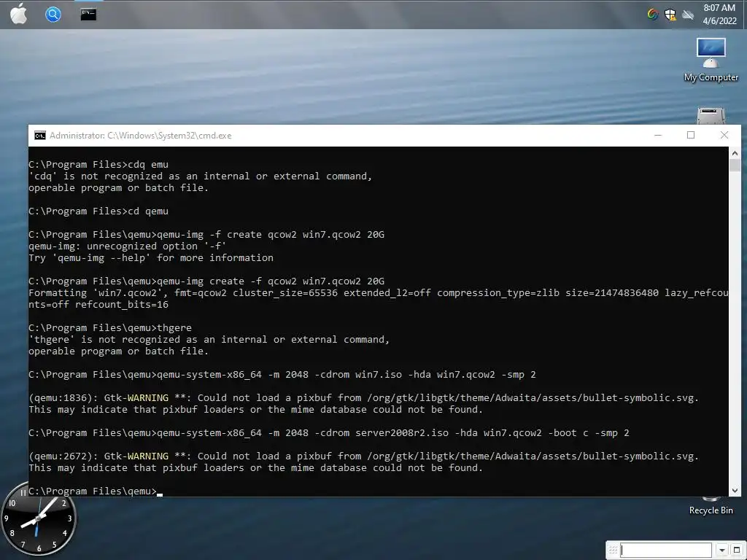Viewport: 747px width, 560px height.
Task: Open the colorful swirl tray icon
Action: coord(653,15)
